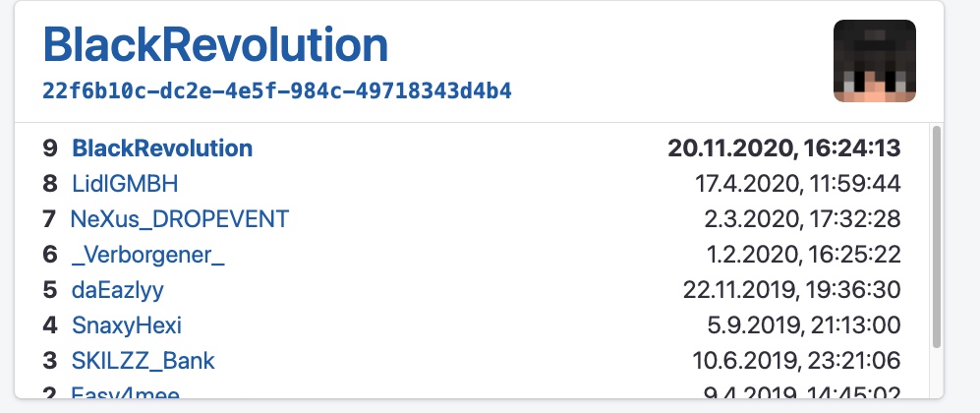Click the 22.11.2019, 19:36:30 timestamp

pyautogui.click(x=792, y=290)
